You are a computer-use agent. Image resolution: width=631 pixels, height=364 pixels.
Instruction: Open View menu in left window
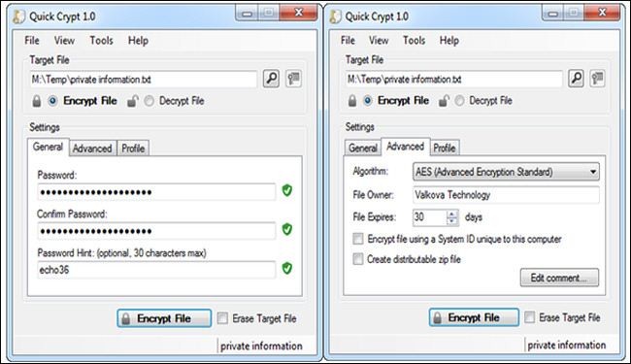coord(64,41)
